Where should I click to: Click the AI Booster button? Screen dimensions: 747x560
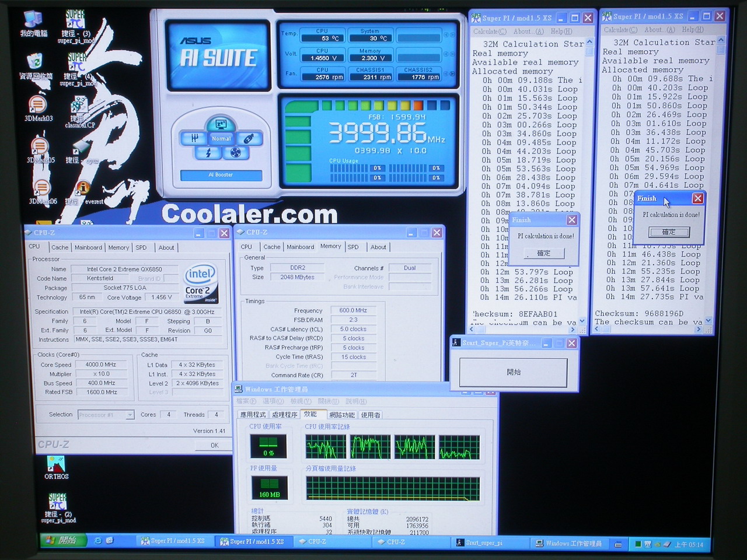point(221,175)
